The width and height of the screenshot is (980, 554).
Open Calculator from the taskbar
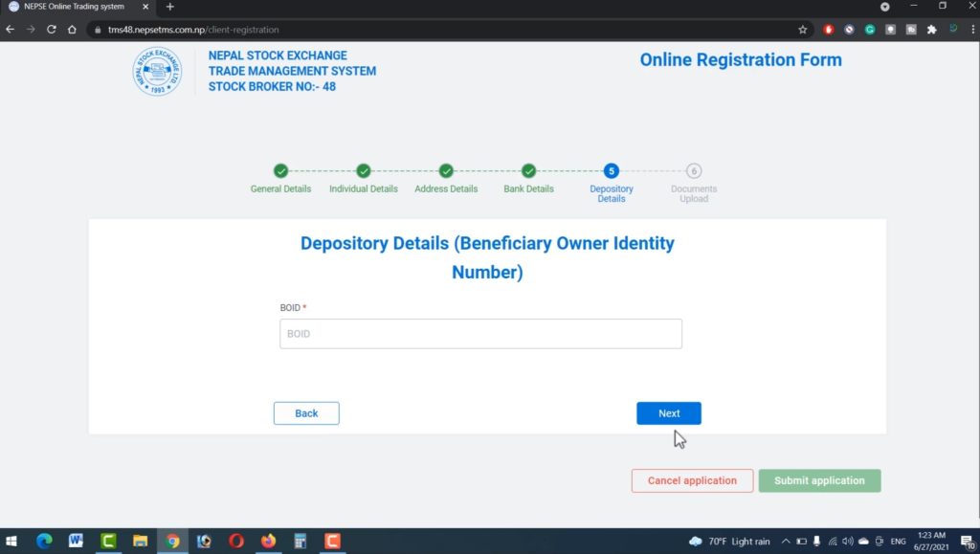click(x=300, y=541)
